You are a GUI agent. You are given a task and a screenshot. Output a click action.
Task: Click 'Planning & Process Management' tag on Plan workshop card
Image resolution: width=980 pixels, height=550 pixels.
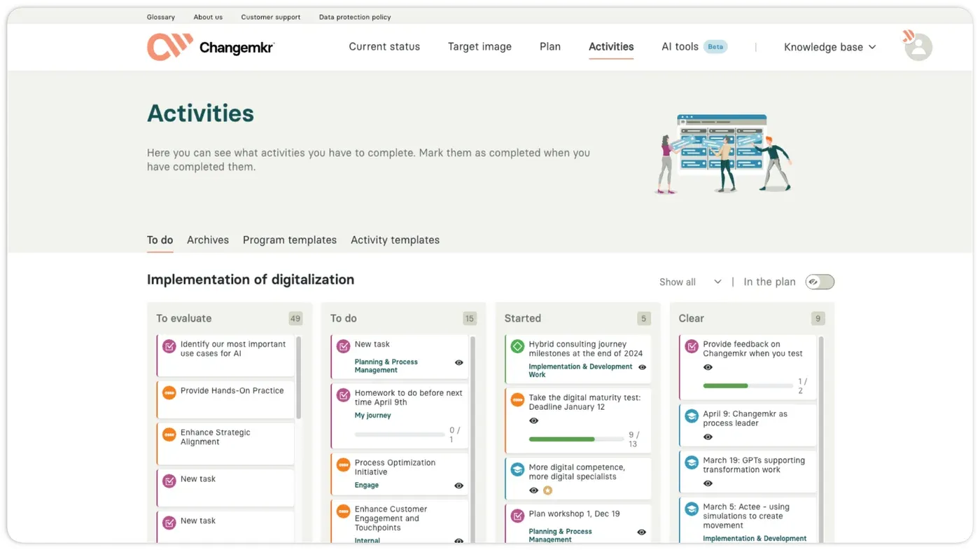(560, 535)
